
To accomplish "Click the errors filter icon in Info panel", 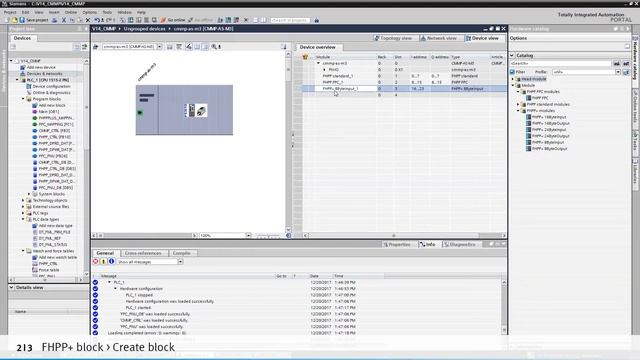I will (96, 261).
